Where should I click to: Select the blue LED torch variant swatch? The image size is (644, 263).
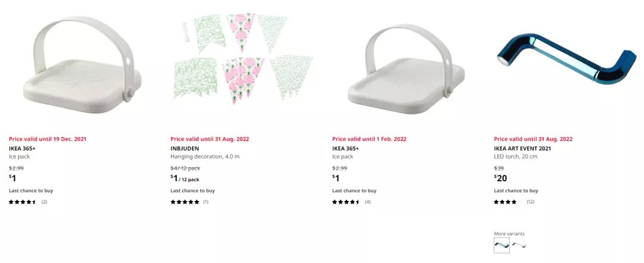coord(501,245)
